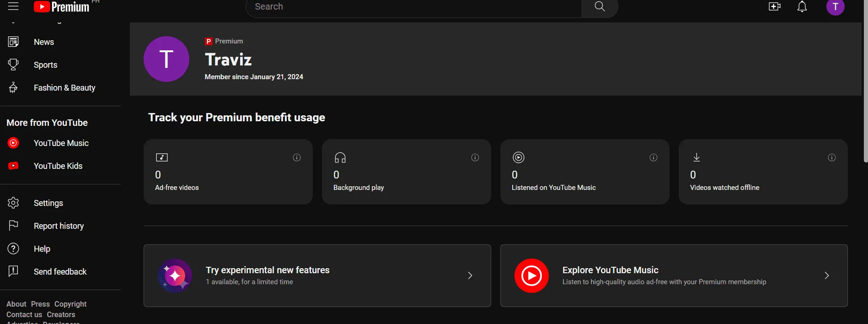Click Listen to high-quality audio ad-free text

click(664, 282)
